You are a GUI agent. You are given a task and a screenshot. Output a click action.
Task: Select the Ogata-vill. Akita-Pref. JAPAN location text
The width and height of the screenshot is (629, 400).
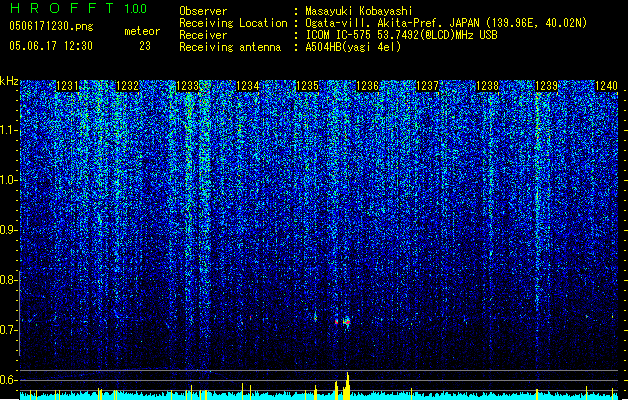click(446, 23)
